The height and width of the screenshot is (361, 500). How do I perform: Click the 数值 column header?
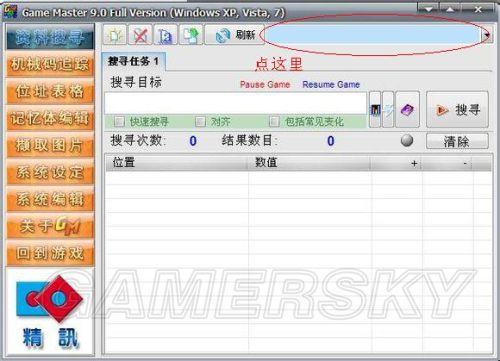tap(309, 163)
